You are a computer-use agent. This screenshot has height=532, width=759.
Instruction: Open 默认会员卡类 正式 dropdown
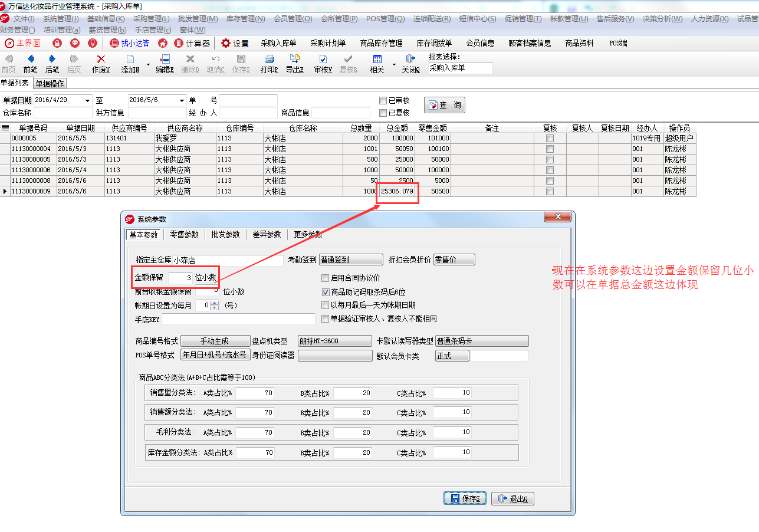[x=452, y=356]
